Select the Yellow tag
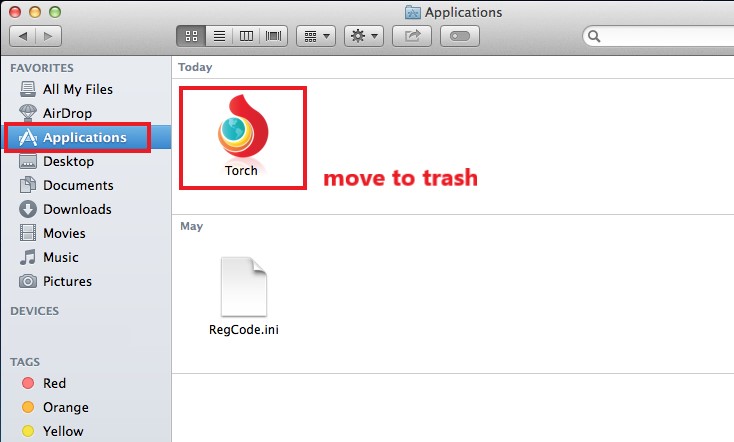This screenshot has height=442, width=734. tap(53, 431)
